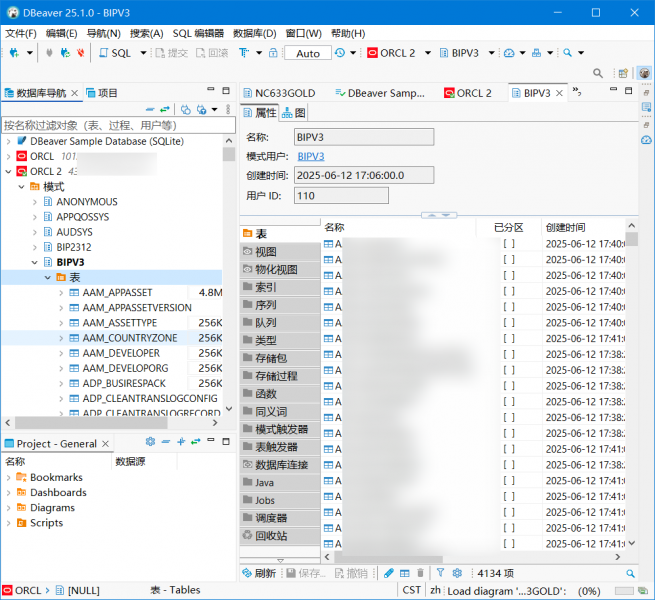
Task: Open perspective button with star icon
Action: [x=623, y=74]
